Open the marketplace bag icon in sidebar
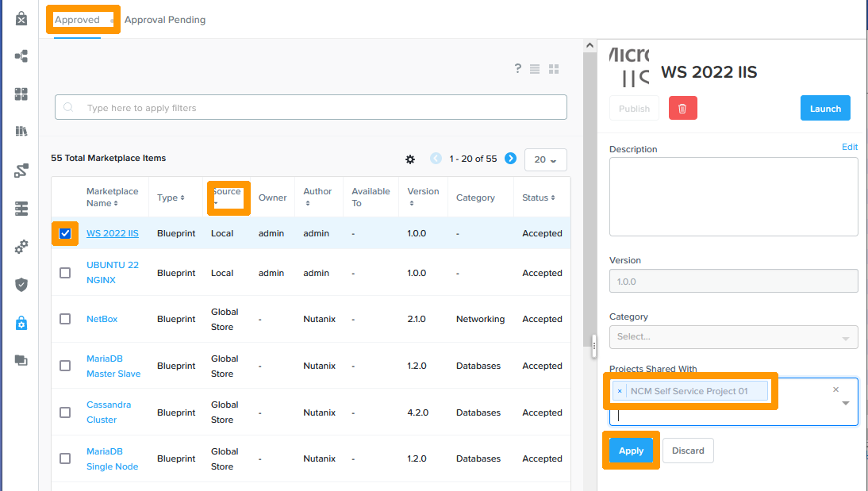The height and width of the screenshot is (491, 868). [21, 18]
